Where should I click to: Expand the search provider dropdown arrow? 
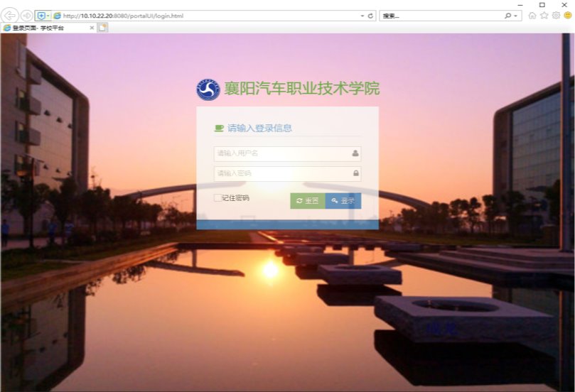(516, 15)
